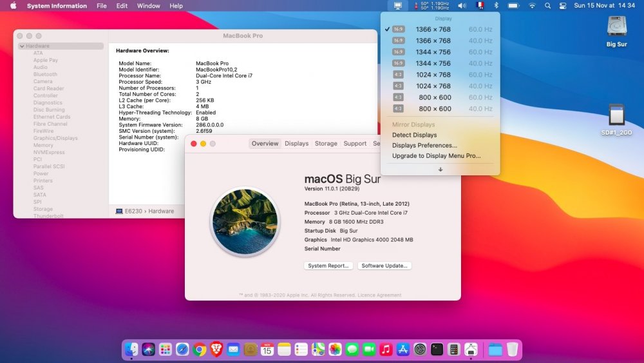Select 1344 × 756 at 40.0 Hz
644x363 pixels.
coord(435,63)
